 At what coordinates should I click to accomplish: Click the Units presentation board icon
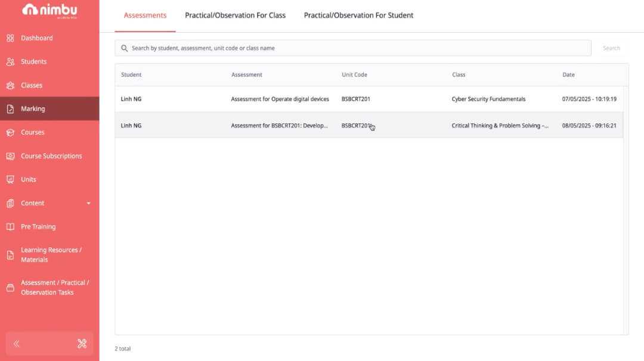pyautogui.click(x=10, y=179)
